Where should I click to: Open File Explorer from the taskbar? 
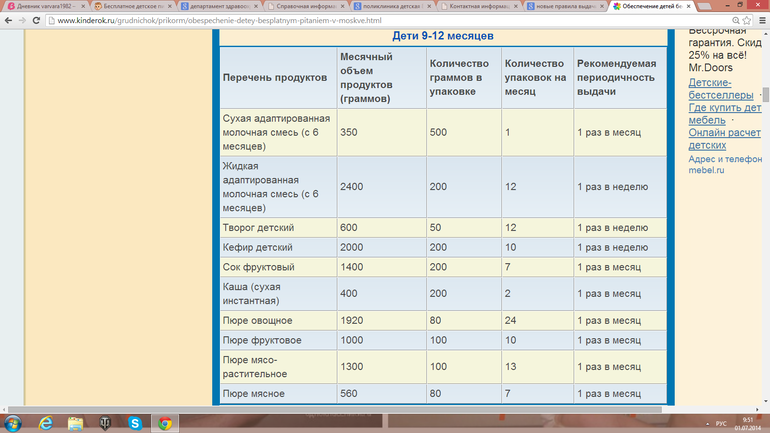(x=75, y=423)
